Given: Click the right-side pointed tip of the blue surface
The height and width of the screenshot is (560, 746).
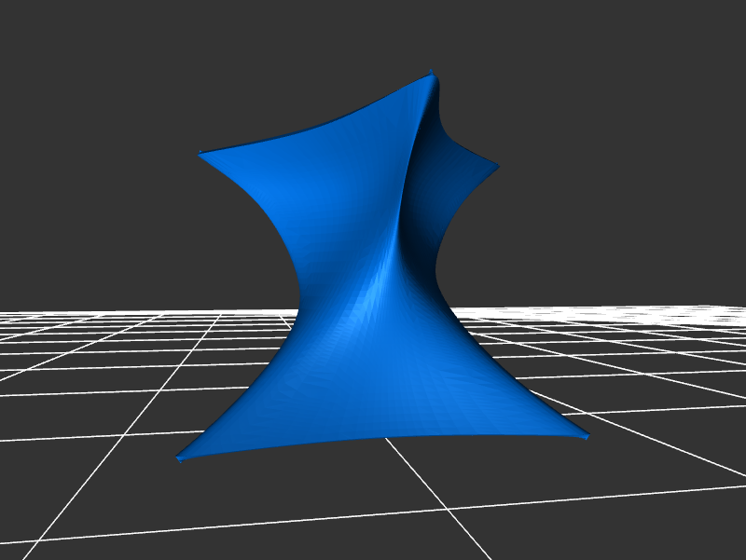Looking at the screenshot, I should [496, 168].
